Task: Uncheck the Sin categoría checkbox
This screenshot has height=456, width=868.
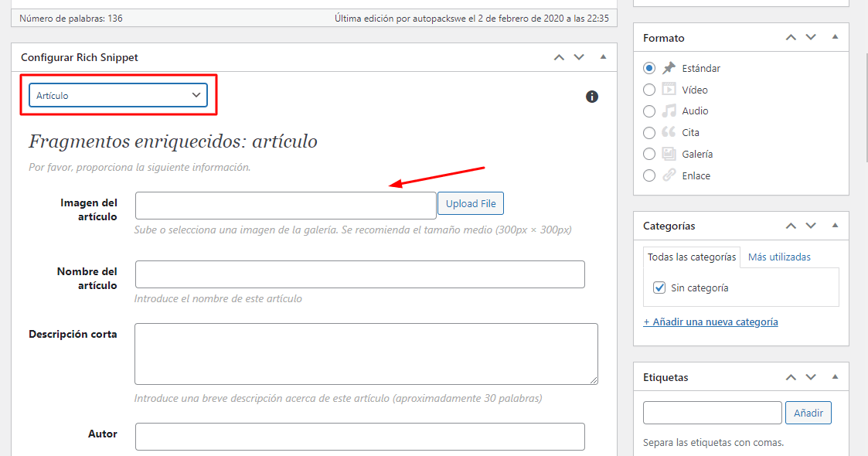Action: click(659, 288)
